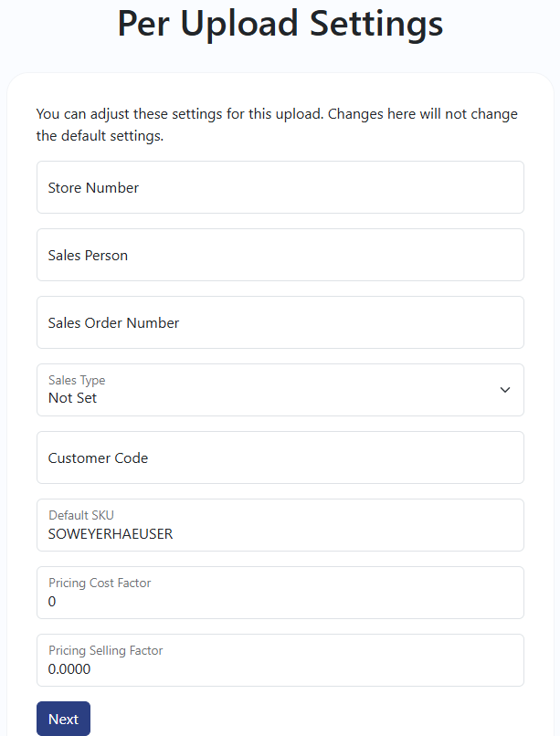Click into the Customer Code field
This screenshot has height=736, width=560.
pyautogui.click(x=280, y=458)
